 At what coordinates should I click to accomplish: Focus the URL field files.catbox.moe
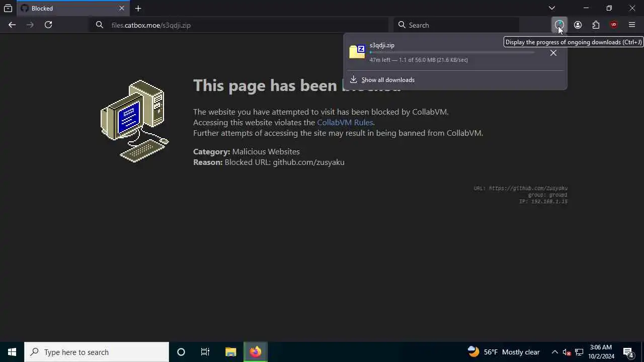(239, 25)
